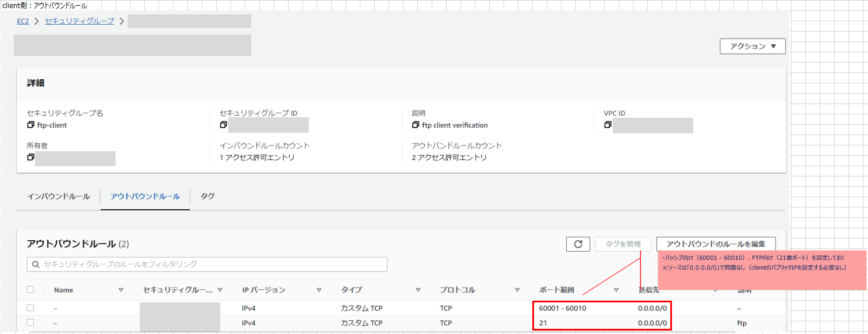Sort by タイプ column arrow
Image resolution: width=868 pixels, height=334 pixels.
[418, 290]
